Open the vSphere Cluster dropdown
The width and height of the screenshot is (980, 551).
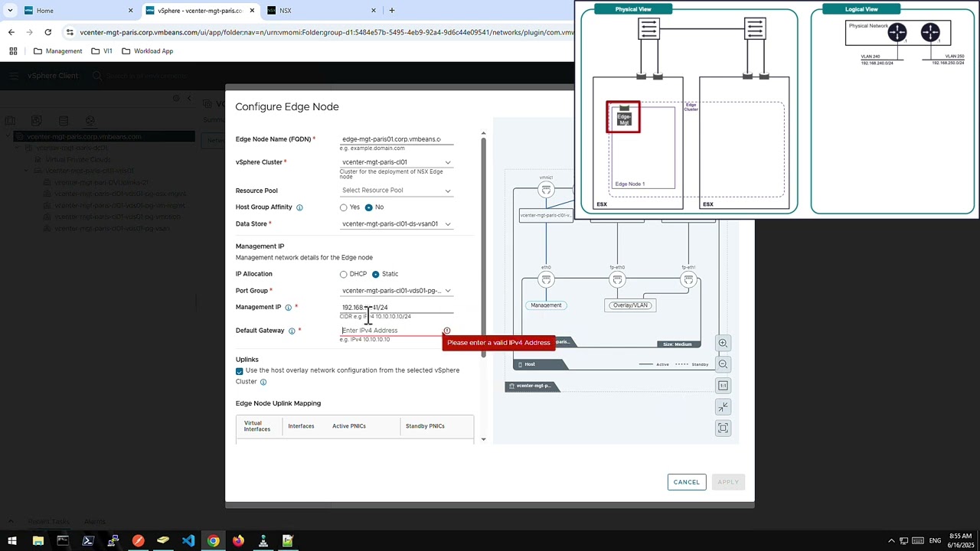pos(396,162)
